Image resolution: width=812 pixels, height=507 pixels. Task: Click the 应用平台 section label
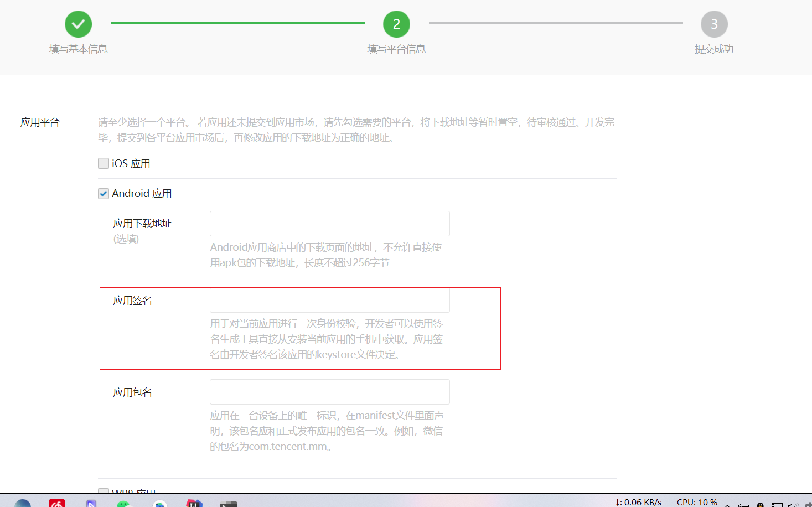[x=40, y=122]
